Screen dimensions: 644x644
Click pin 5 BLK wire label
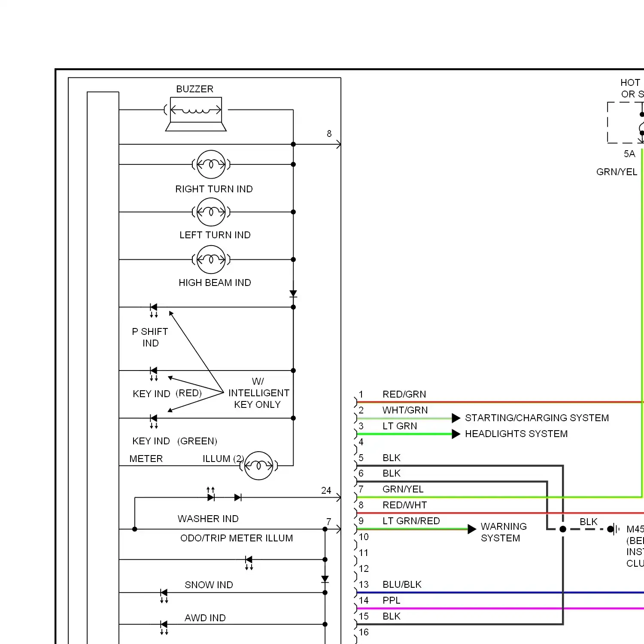(x=391, y=458)
